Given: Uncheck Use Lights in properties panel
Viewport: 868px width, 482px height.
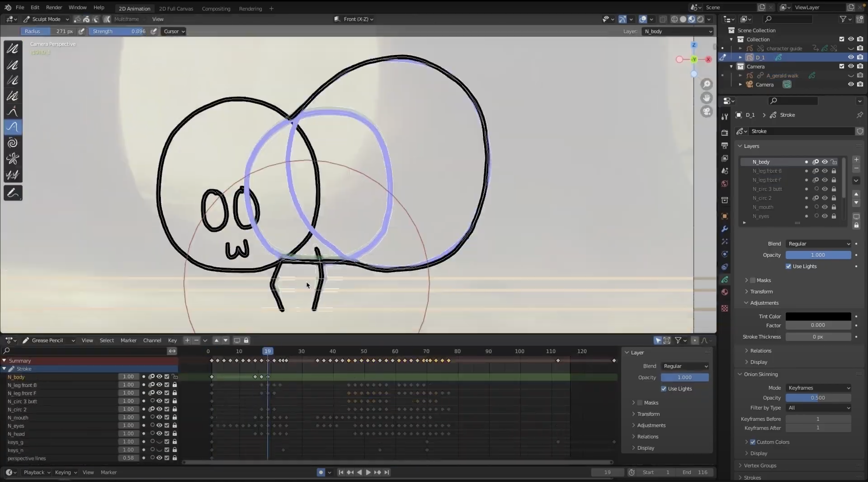Looking at the screenshot, I should 788,267.
